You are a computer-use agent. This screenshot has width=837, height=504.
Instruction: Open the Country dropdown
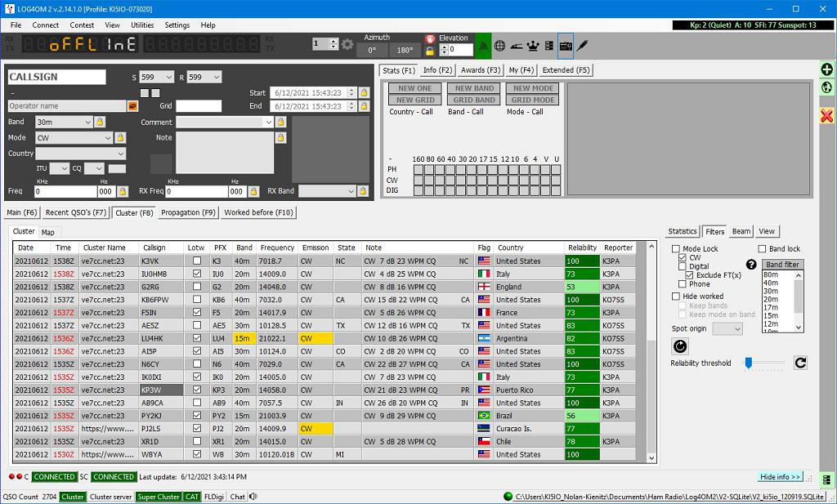(121, 154)
